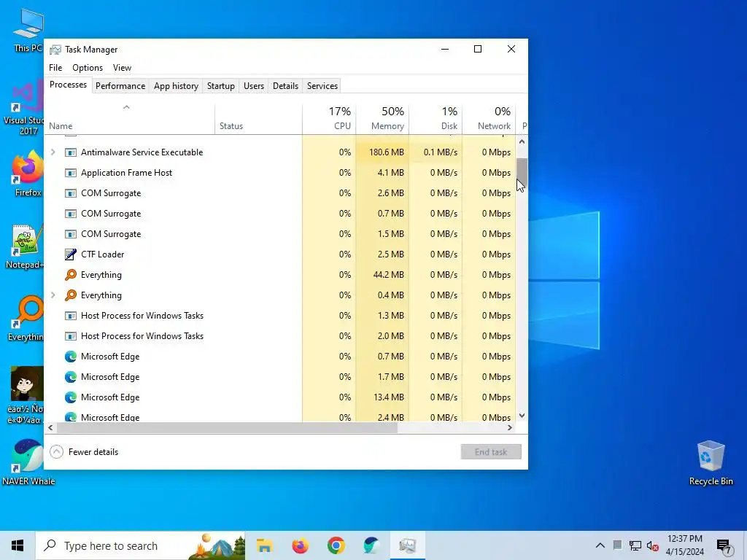
Task: Switch to the Startup tab
Action: [x=220, y=86]
